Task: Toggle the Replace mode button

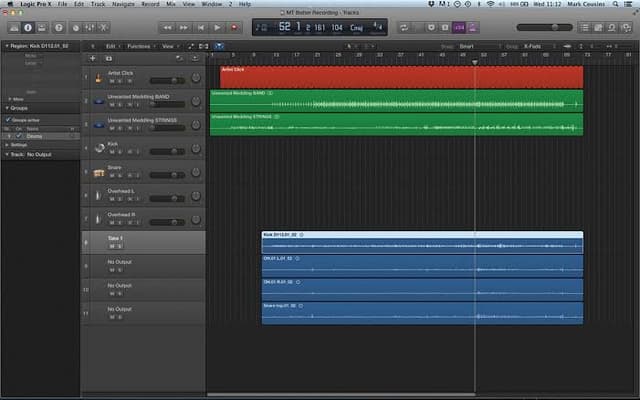Action: [x=431, y=28]
